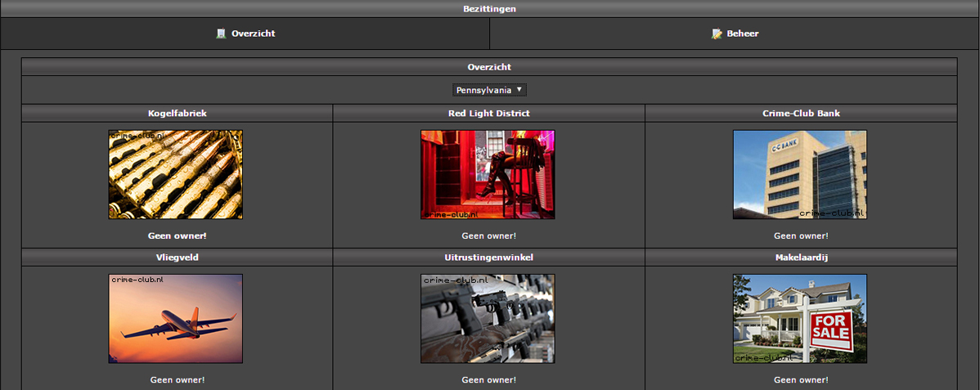
Task: Select the Uitrustingenwinkel heading
Action: (x=488, y=257)
